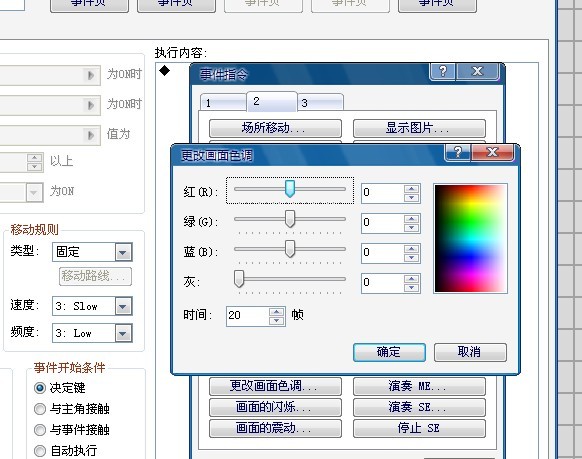Decrease the 灰 value with down arrow
This screenshot has width=582, height=459.
pyautogui.click(x=411, y=287)
